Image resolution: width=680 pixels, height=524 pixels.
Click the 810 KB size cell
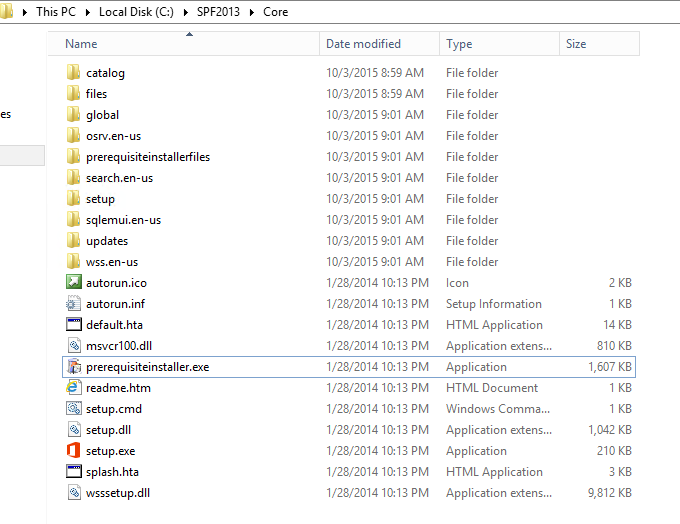(x=614, y=346)
